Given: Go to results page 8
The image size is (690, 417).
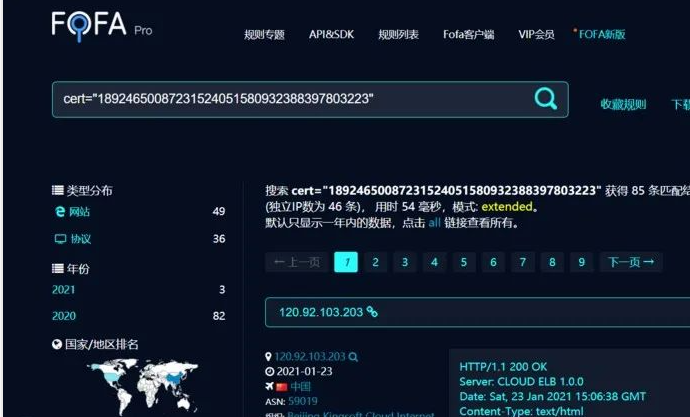Looking at the screenshot, I should pos(552,262).
